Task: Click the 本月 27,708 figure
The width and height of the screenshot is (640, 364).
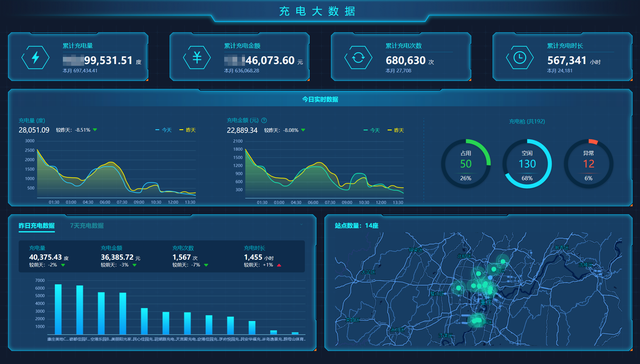Action: (398, 71)
